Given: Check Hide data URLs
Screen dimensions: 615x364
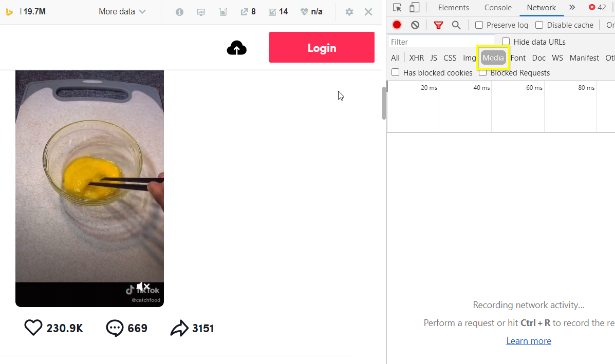Looking at the screenshot, I should click(x=506, y=42).
